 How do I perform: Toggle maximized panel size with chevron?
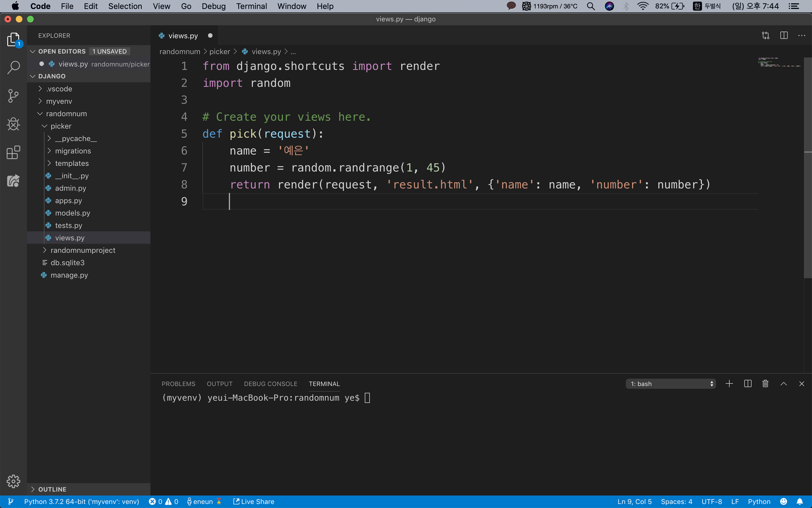click(x=784, y=384)
